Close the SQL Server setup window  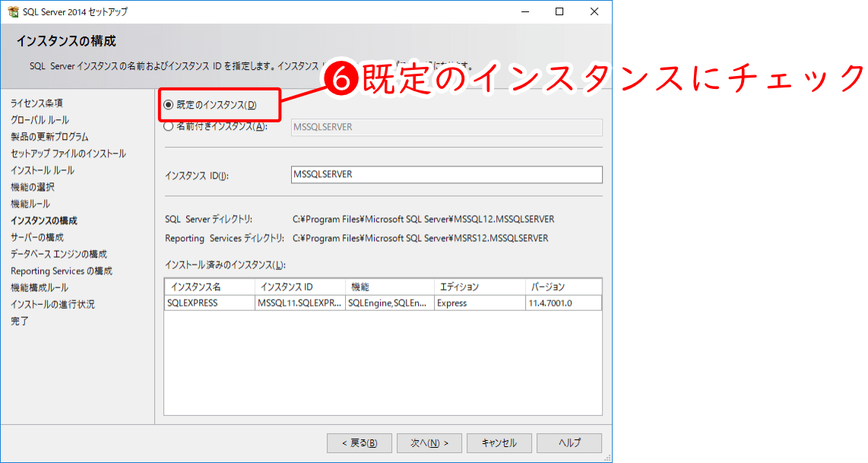[x=594, y=11]
